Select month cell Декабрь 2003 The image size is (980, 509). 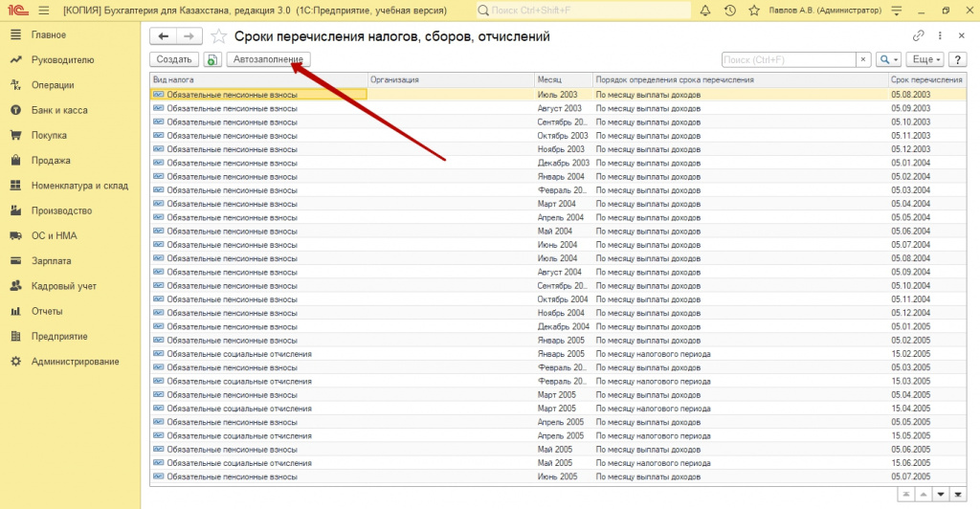click(563, 163)
